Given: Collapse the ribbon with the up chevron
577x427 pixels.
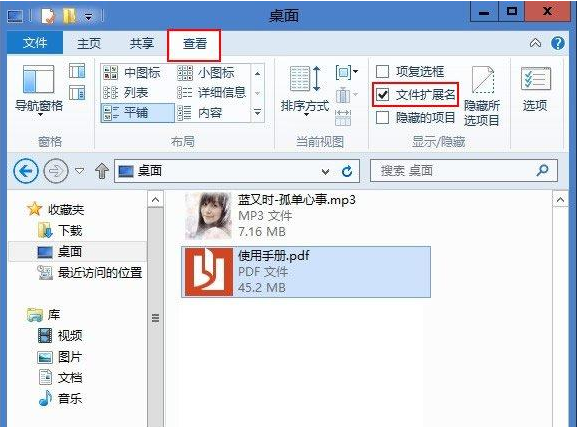Looking at the screenshot, I should point(535,43).
